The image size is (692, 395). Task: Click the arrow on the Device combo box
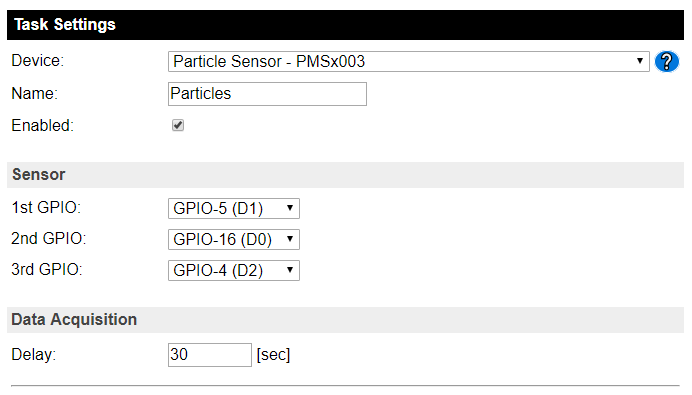[x=639, y=61]
